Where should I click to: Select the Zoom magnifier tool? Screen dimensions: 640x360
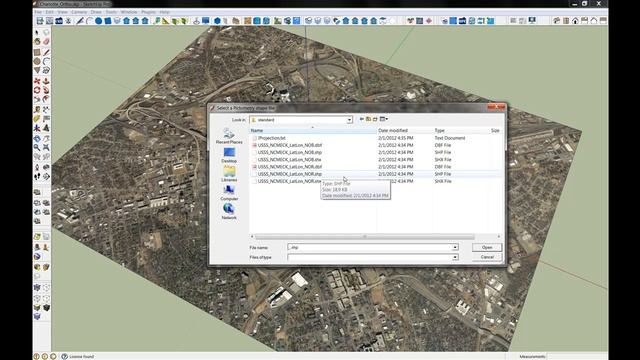pyautogui.click(x=37, y=147)
